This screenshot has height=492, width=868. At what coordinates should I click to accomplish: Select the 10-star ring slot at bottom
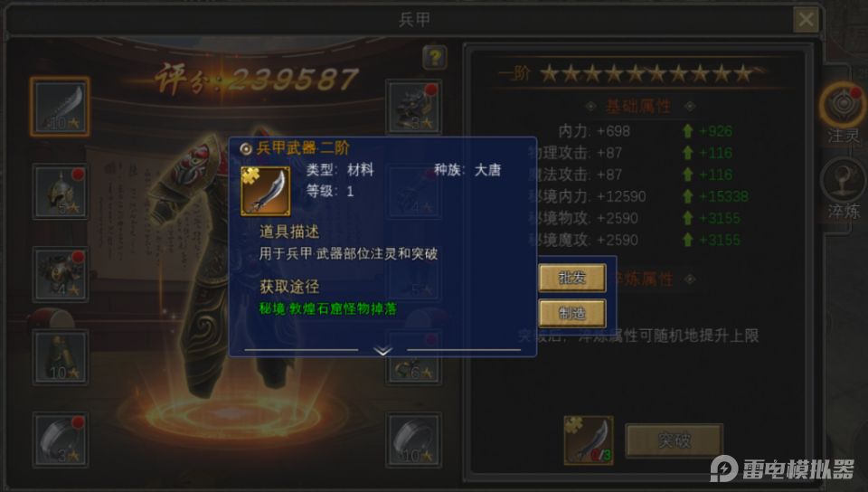pyautogui.click(x=413, y=440)
